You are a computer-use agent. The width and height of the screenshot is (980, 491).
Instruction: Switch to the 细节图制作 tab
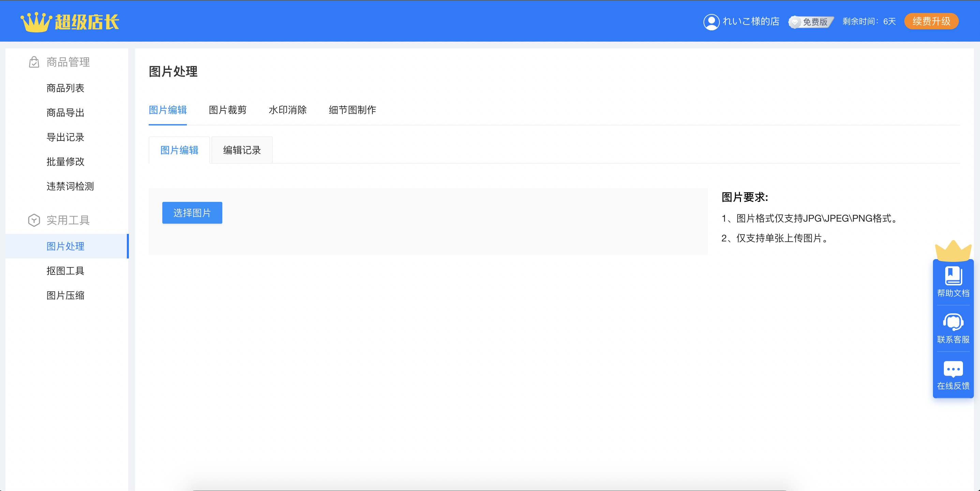click(352, 110)
